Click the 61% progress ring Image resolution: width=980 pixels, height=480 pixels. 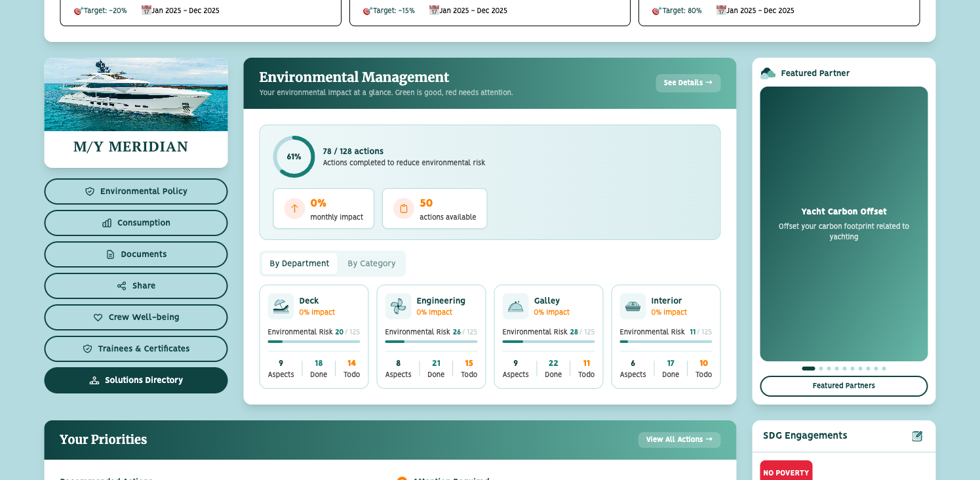[294, 157]
